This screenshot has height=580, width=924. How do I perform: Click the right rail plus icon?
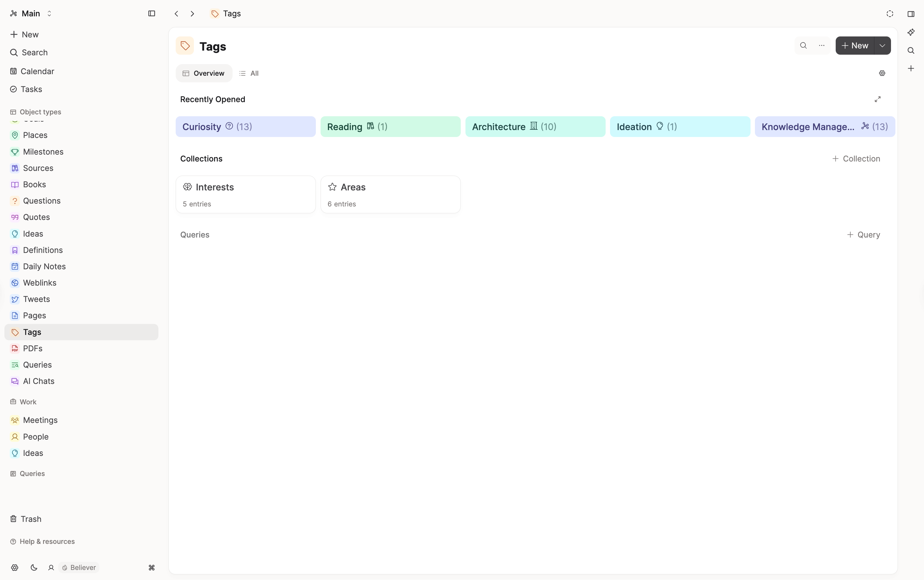911,68
